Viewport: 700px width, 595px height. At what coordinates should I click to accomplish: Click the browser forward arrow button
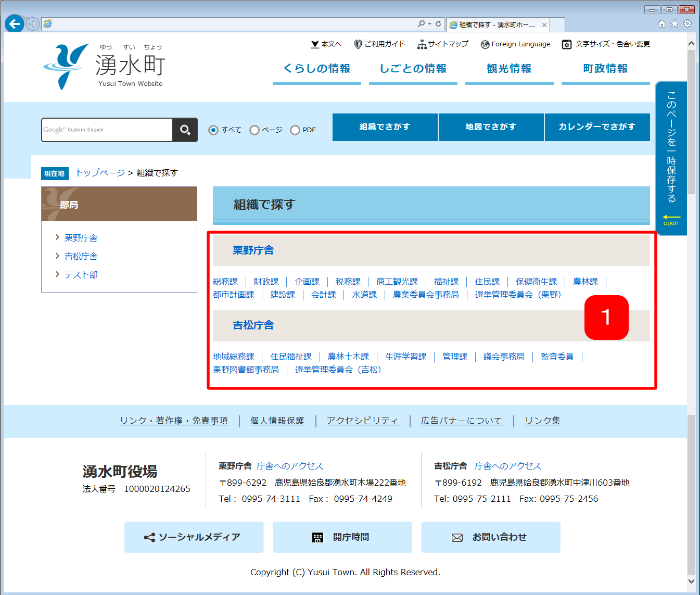(33, 24)
